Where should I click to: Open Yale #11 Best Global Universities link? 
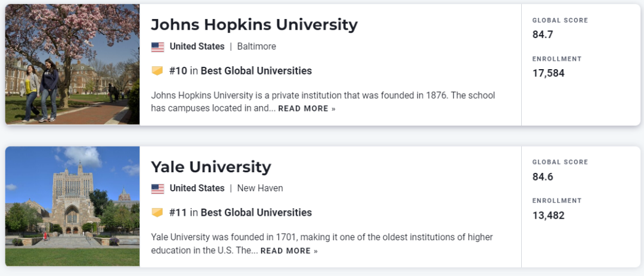click(x=241, y=213)
